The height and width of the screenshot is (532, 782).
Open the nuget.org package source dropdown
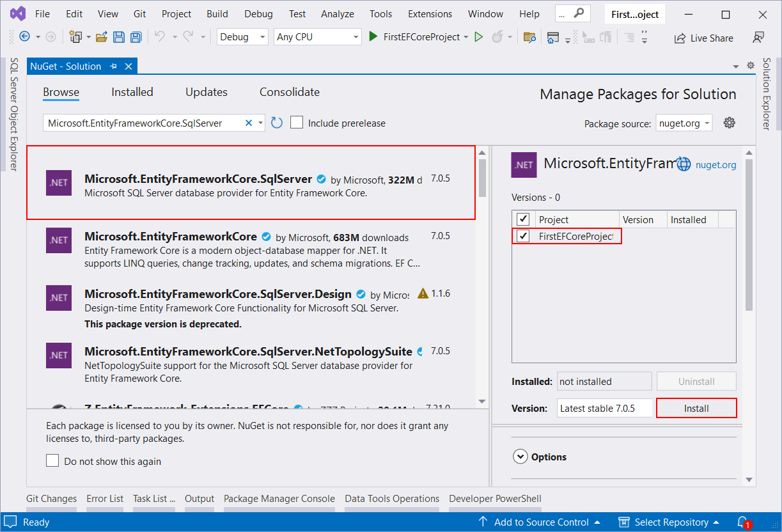[x=684, y=123]
